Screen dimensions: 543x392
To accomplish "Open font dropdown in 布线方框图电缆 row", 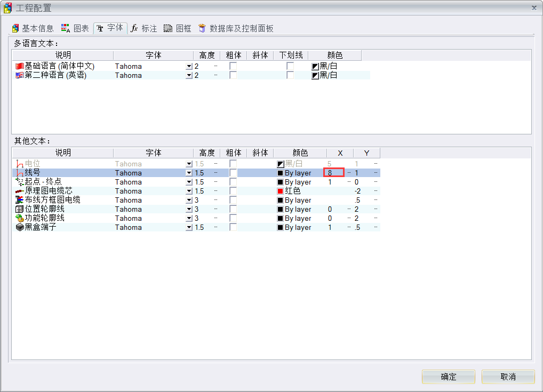I will 189,200.
